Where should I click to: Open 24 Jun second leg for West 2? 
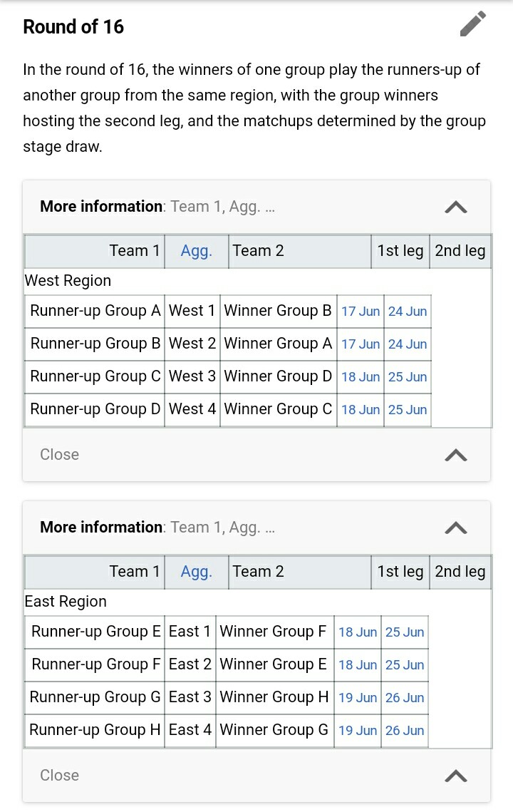tap(408, 344)
